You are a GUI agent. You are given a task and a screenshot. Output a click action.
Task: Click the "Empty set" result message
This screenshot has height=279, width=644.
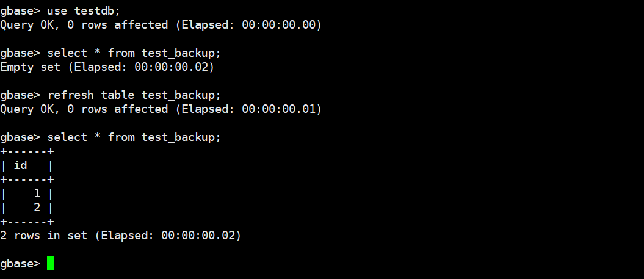(30, 67)
